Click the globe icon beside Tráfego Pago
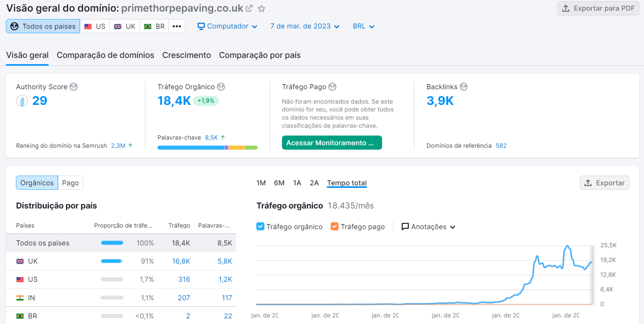Viewport: 644px width, 324px height. coord(333,87)
